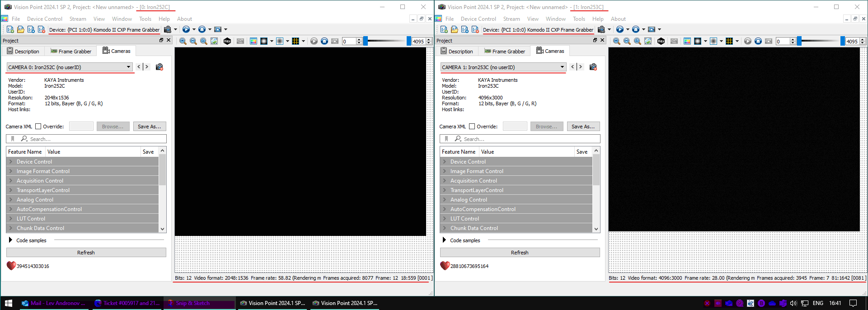The height and width of the screenshot is (310, 868).
Task: Expand LUT Control in Iron252C feature list
Action: [x=11, y=218]
